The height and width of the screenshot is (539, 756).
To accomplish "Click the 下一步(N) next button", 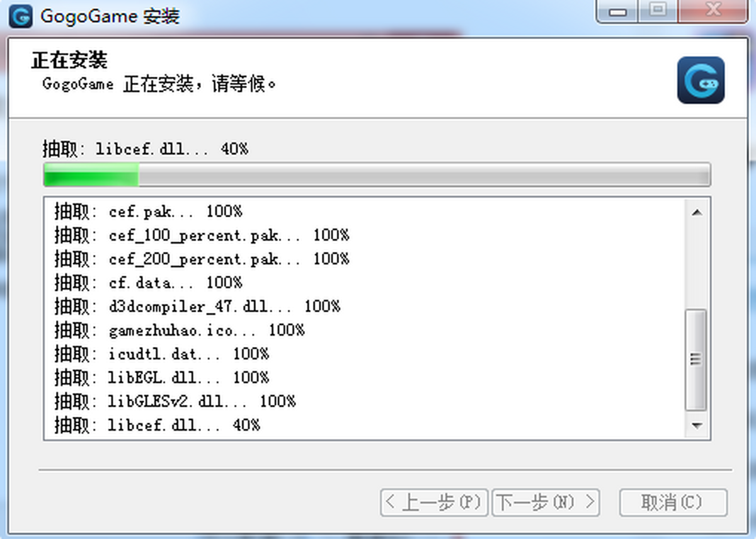I will (545, 502).
